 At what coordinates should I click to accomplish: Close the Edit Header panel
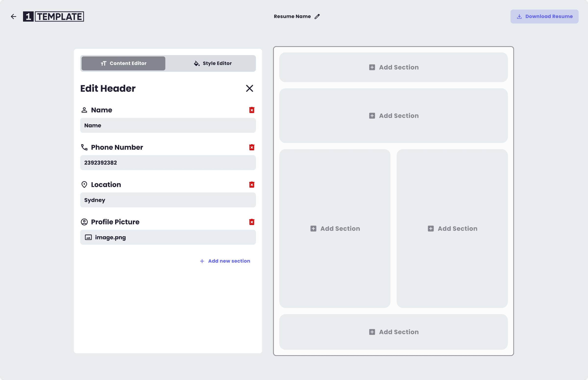(249, 88)
